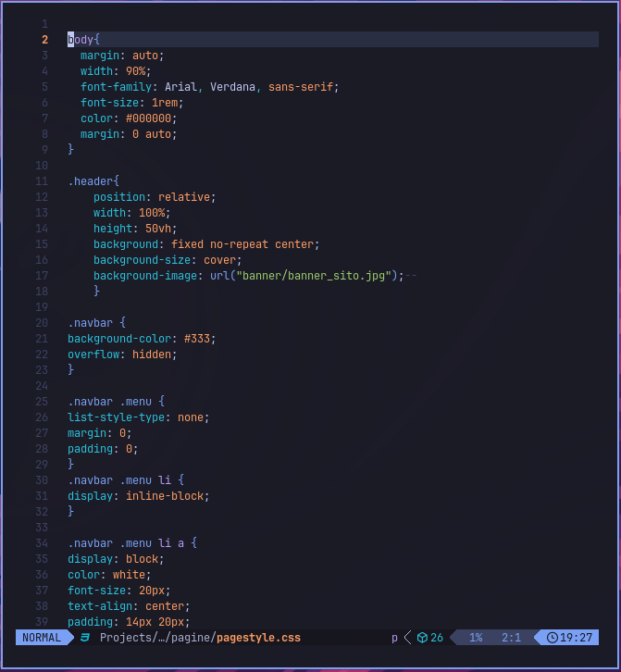Click the CSS file type icon in statusline
Image resolution: width=621 pixels, height=672 pixels.
(85, 637)
